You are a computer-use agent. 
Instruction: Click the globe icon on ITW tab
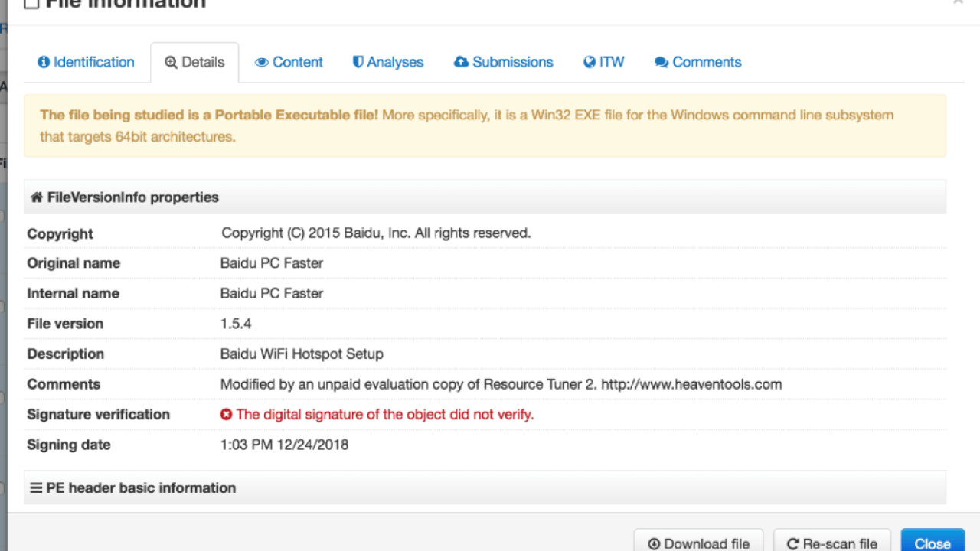coord(590,62)
